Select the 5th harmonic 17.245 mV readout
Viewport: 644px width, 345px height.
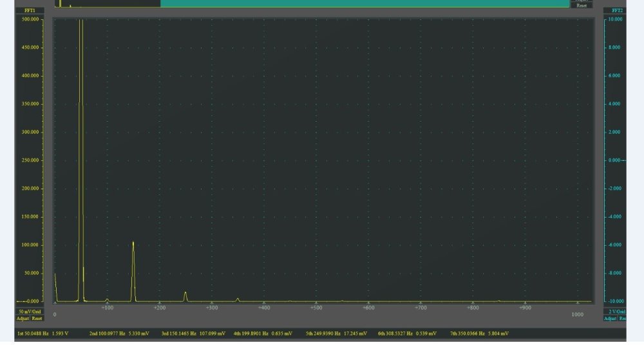pos(336,333)
